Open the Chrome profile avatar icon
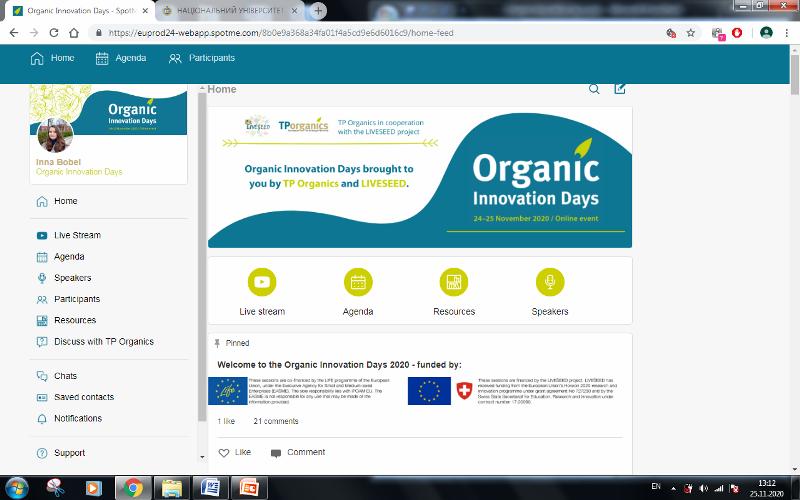 (766, 33)
